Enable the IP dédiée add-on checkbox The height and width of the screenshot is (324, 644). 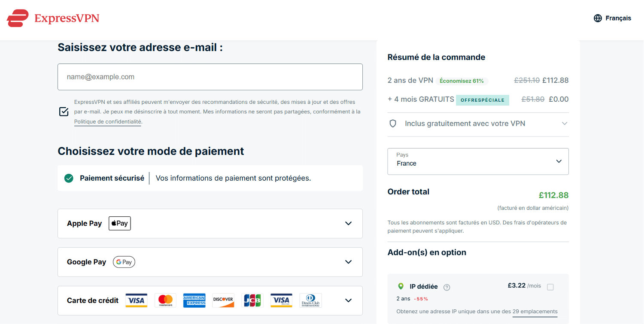(550, 287)
